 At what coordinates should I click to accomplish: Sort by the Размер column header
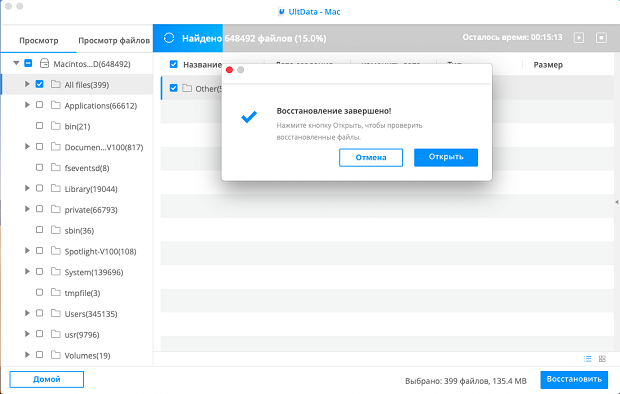(x=548, y=65)
